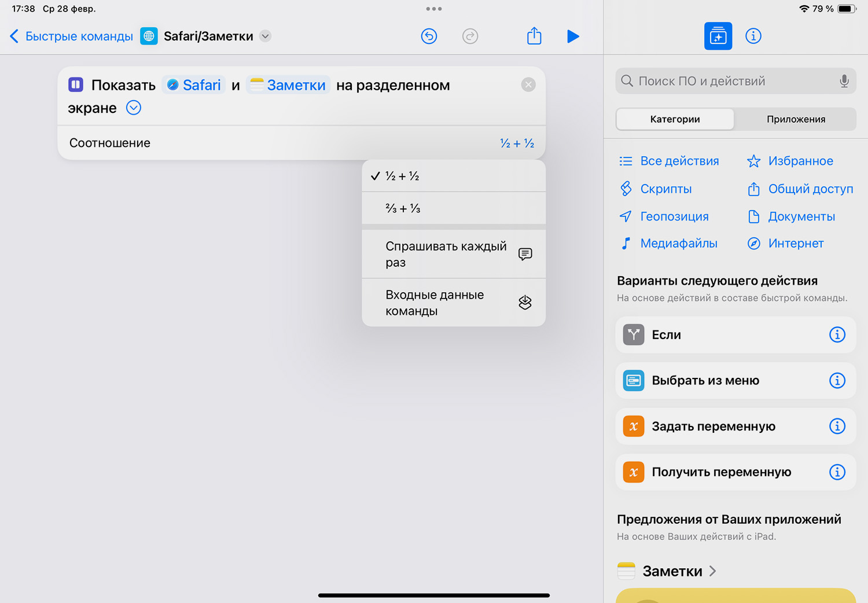Undo the last change
The width and height of the screenshot is (868, 603).
tap(429, 36)
